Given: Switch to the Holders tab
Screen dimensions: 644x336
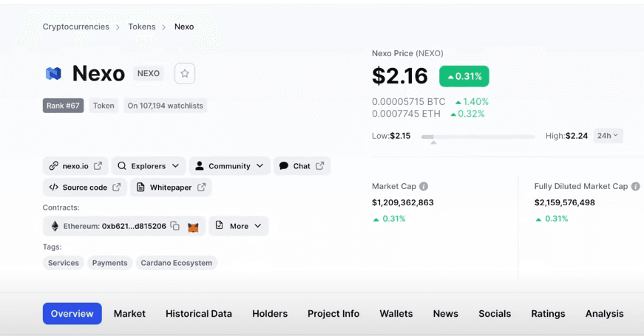Looking at the screenshot, I should [x=270, y=313].
